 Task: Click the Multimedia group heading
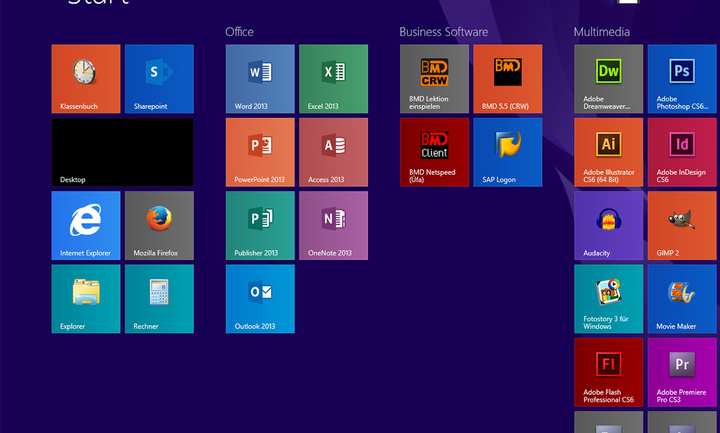602,32
